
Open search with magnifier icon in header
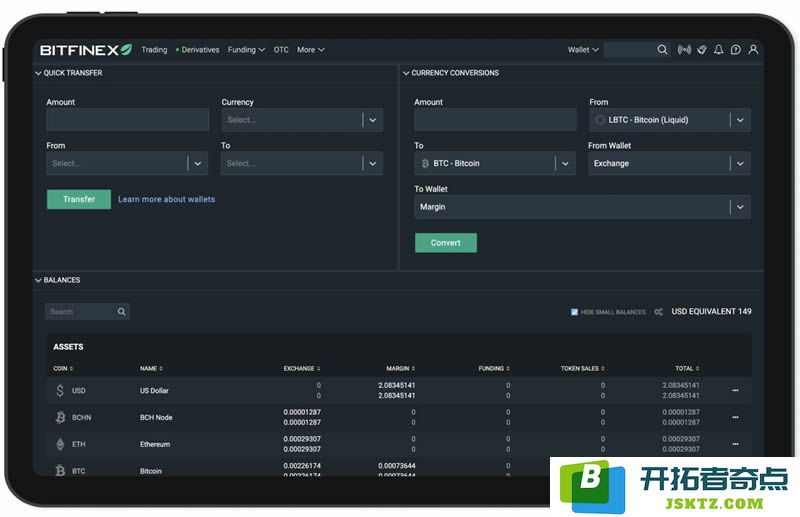[x=662, y=50]
